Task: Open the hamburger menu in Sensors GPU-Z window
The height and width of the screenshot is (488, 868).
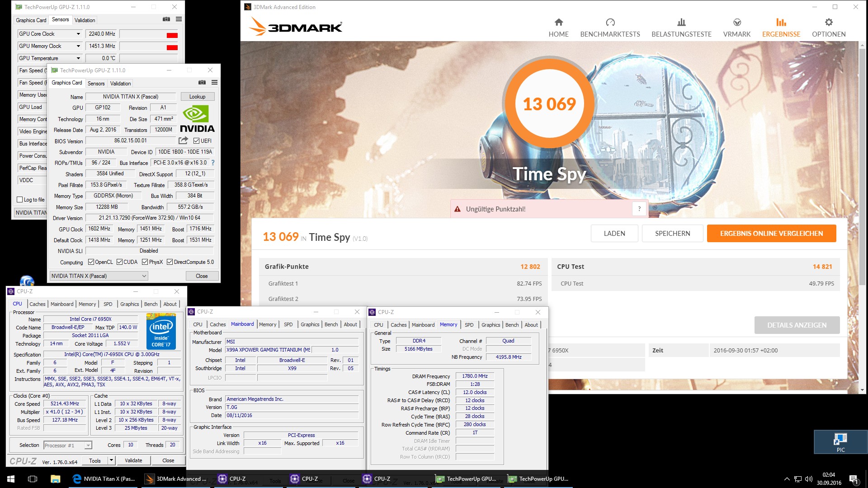Action: [x=179, y=19]
